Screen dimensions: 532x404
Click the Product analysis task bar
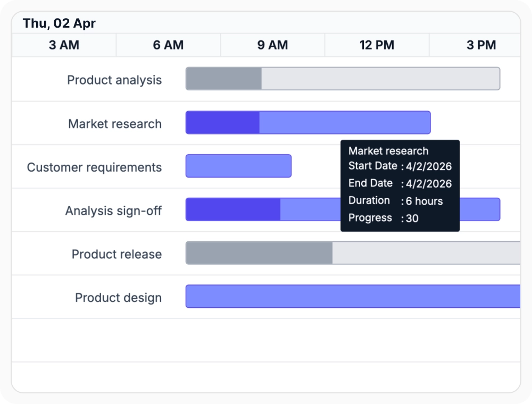coord(343,79)
